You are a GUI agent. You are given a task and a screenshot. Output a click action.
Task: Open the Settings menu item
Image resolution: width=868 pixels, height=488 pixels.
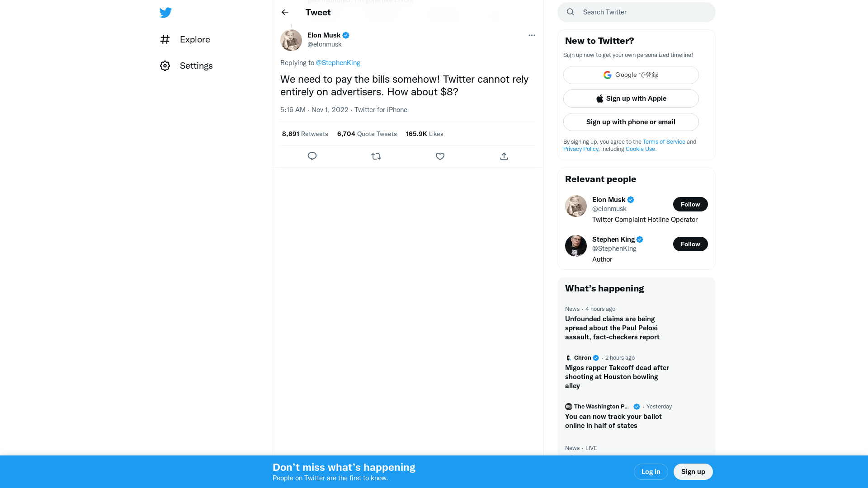click(x=196, y=66)
